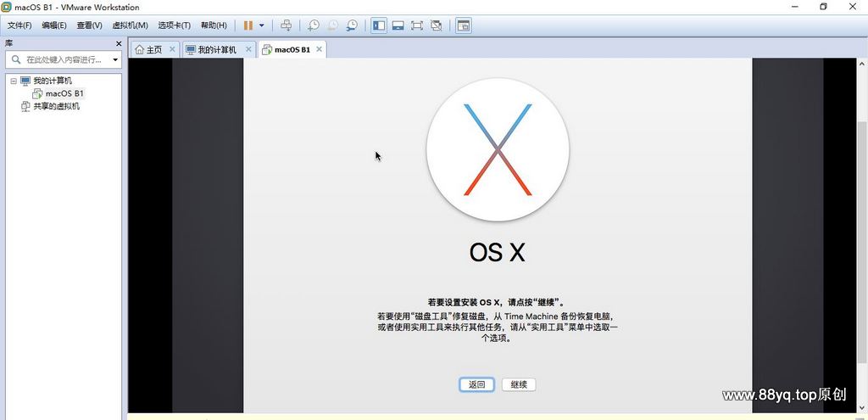This screenshot has width=868, height=420.
Task: Click the magnifier icon in library search
Action: pos(16,59)
